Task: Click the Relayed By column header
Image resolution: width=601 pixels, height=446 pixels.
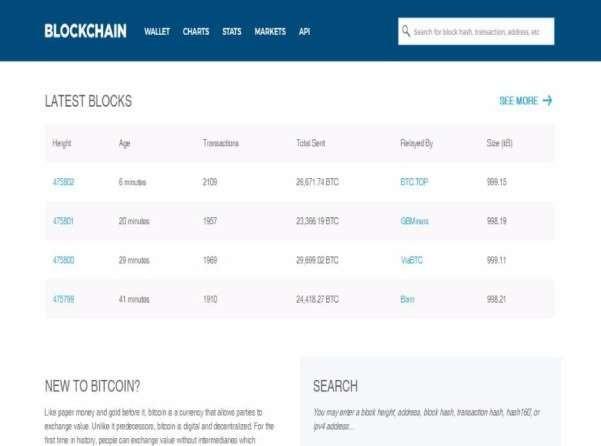Action: (416, 143)
